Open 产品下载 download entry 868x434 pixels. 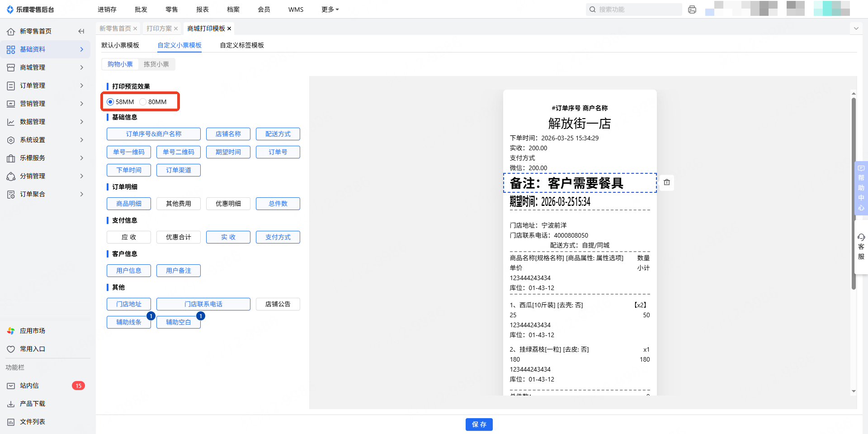32,404
